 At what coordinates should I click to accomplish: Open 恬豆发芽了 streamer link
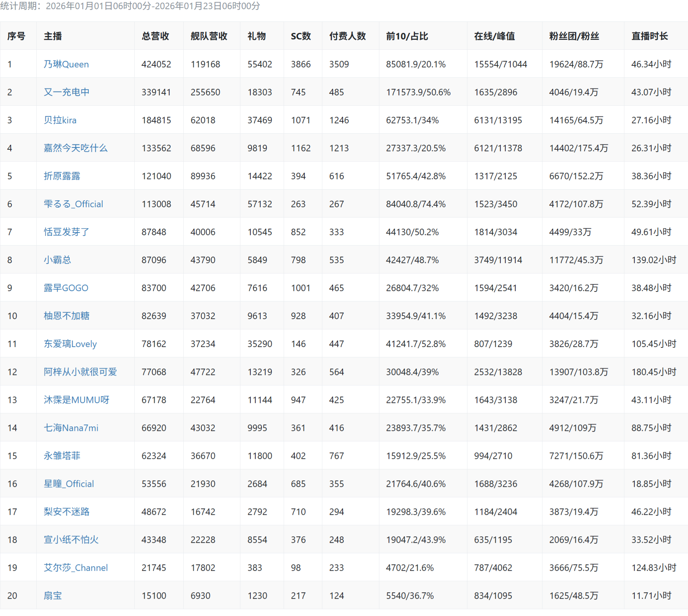66,232
